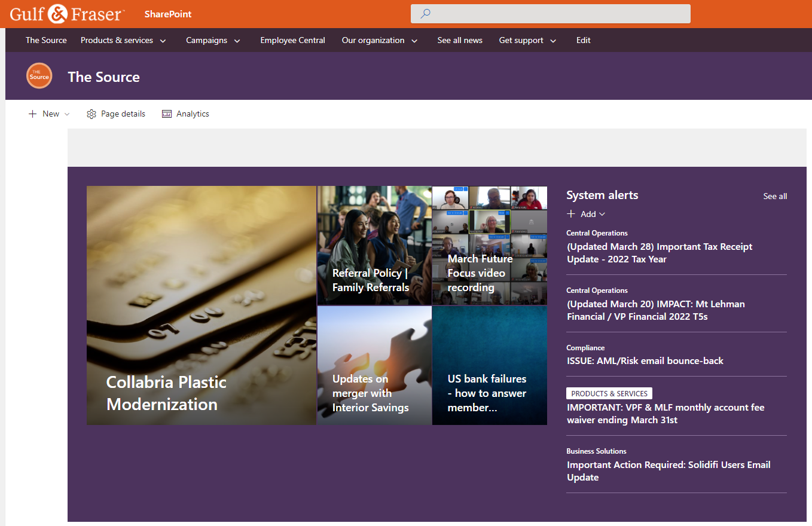
Task: Go to The Source nav item
Action: [46, 40]
